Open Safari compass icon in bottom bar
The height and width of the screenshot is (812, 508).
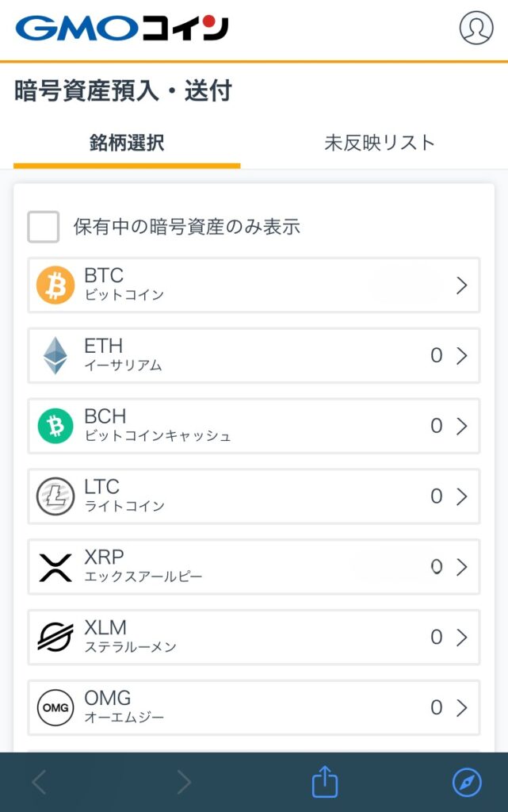(467, 783)
